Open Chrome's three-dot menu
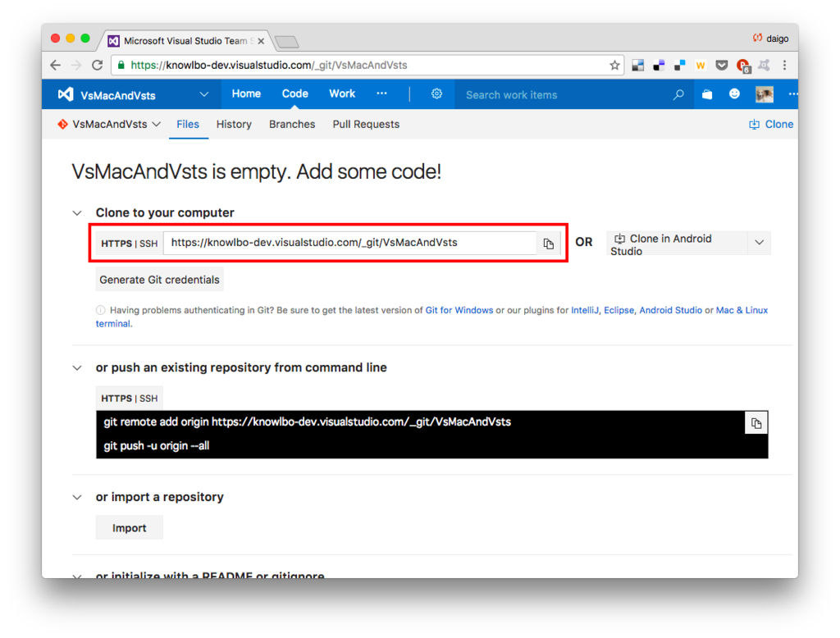This screenshot has width=840, height=638. pos(784,66)
